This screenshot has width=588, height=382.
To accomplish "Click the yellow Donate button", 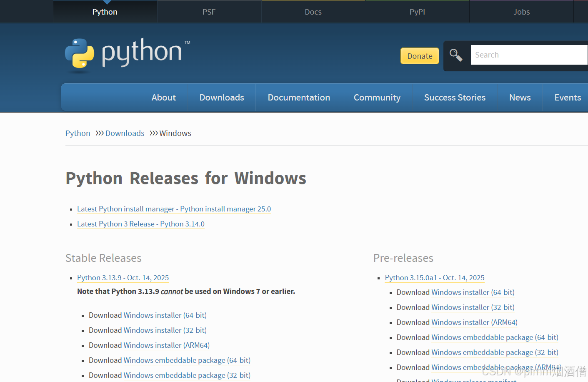I will (x=420, y=56).
